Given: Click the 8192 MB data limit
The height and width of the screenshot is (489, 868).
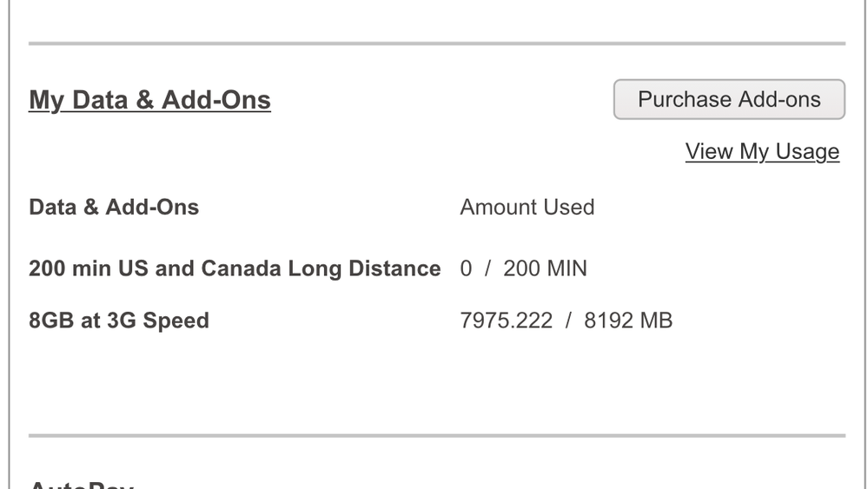Looking at the screenshot, I should coord(627,320).
